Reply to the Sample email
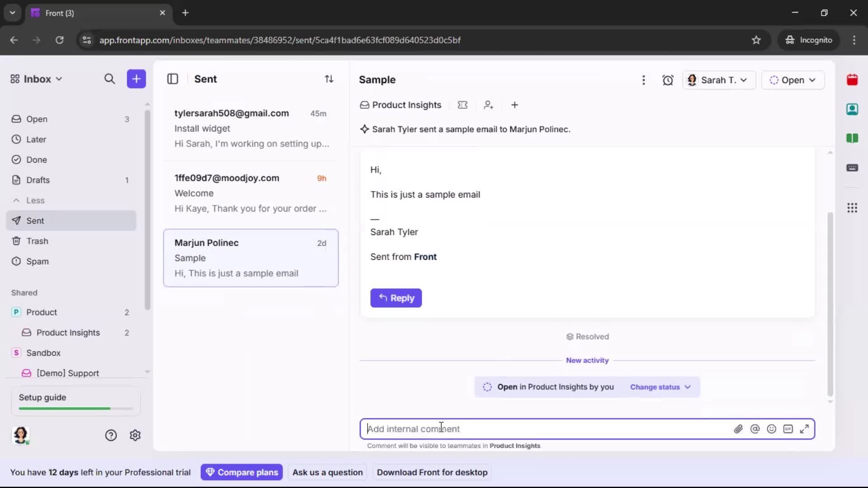 (396, 298)
